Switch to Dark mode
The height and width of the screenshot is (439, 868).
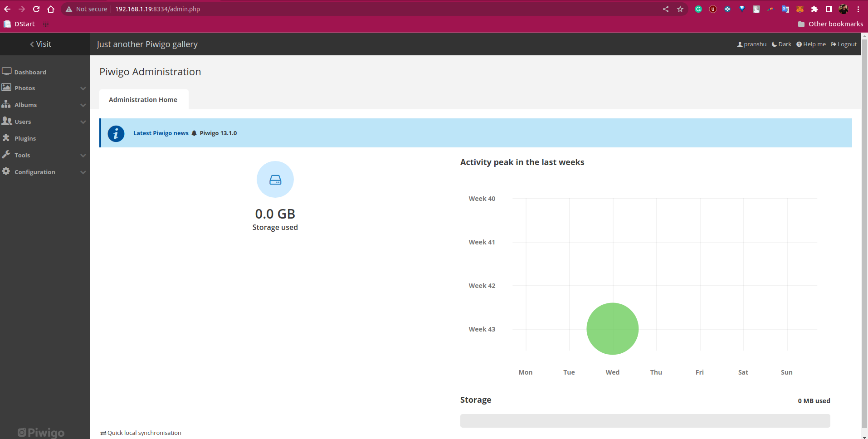(781, 44)
